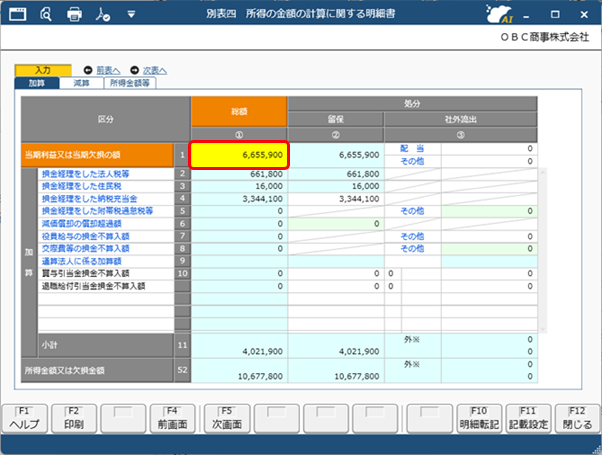
Task: Close the 別表四 window
Action: point(584,15)
